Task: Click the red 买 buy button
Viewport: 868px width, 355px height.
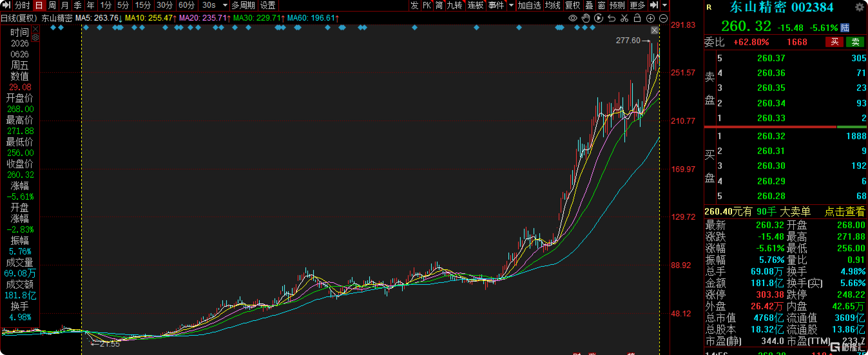Action: (x=834, y=42)
